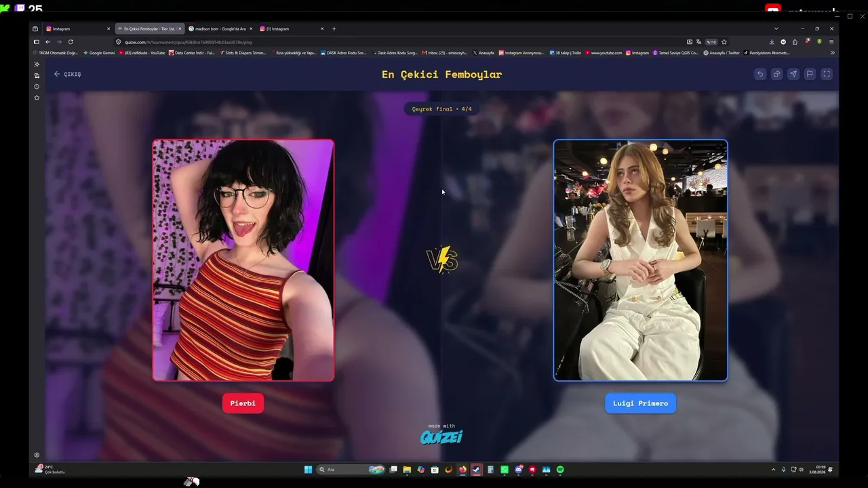The width and height of the screenshot is (868, 488).
Task: Click the %110 zoom level indicator
Action: (x=711, y=42)
